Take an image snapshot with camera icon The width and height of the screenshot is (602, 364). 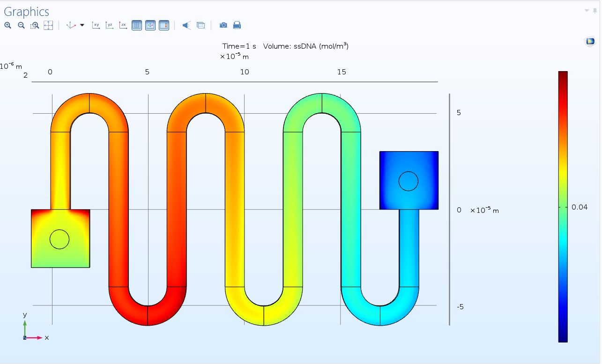pos(223,25)
